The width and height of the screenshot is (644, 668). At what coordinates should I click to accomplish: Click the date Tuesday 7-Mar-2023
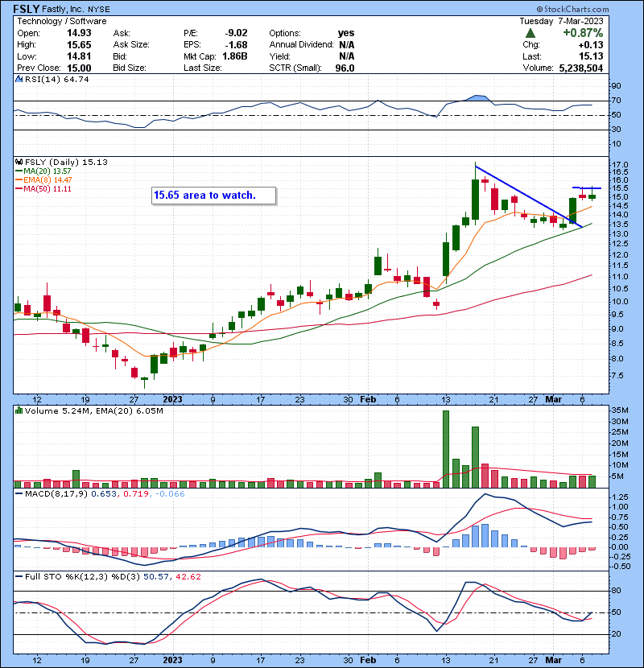point(561,21)
